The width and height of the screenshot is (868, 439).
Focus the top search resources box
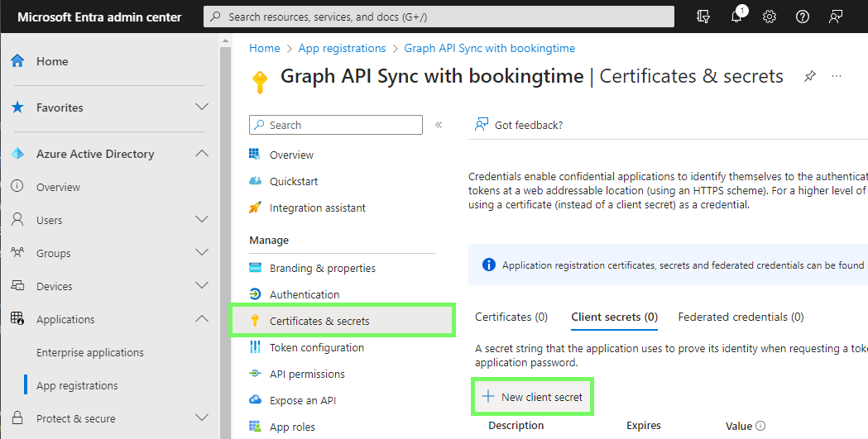tap(439, 17)
